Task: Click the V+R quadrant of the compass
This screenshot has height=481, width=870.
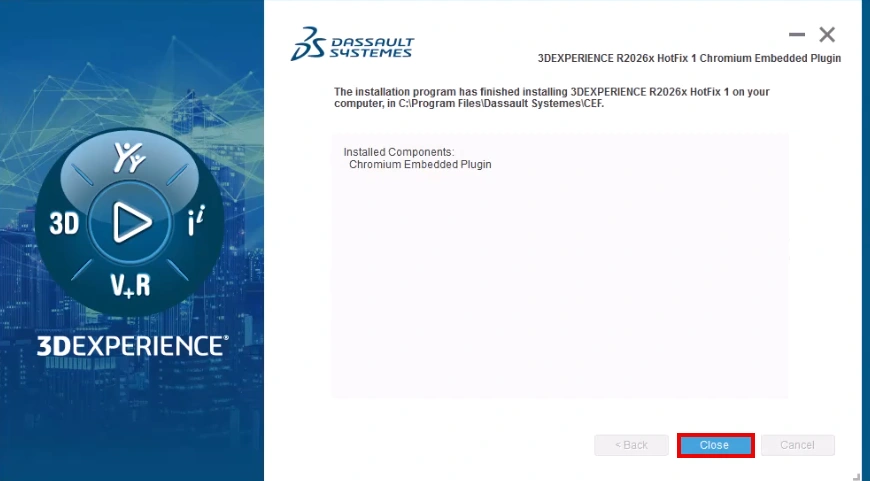Action: [130, 285]
